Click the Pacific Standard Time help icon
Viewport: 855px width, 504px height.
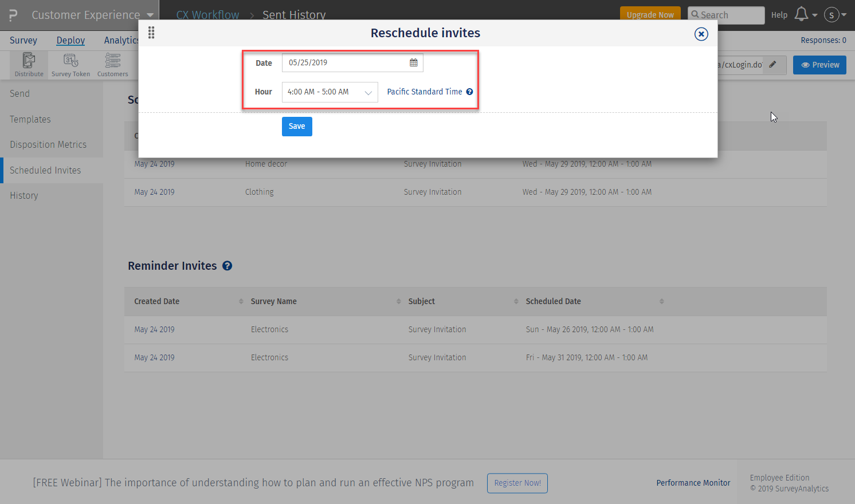[469, 92]
